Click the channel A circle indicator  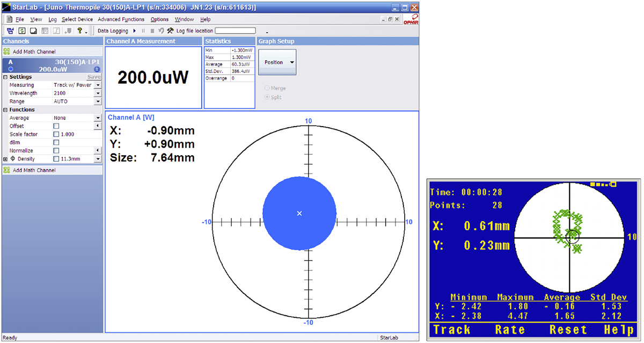point(10,69)
